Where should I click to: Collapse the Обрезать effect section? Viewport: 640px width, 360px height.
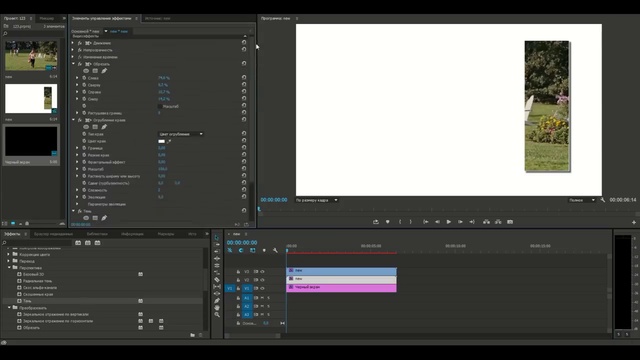point(73,64)
